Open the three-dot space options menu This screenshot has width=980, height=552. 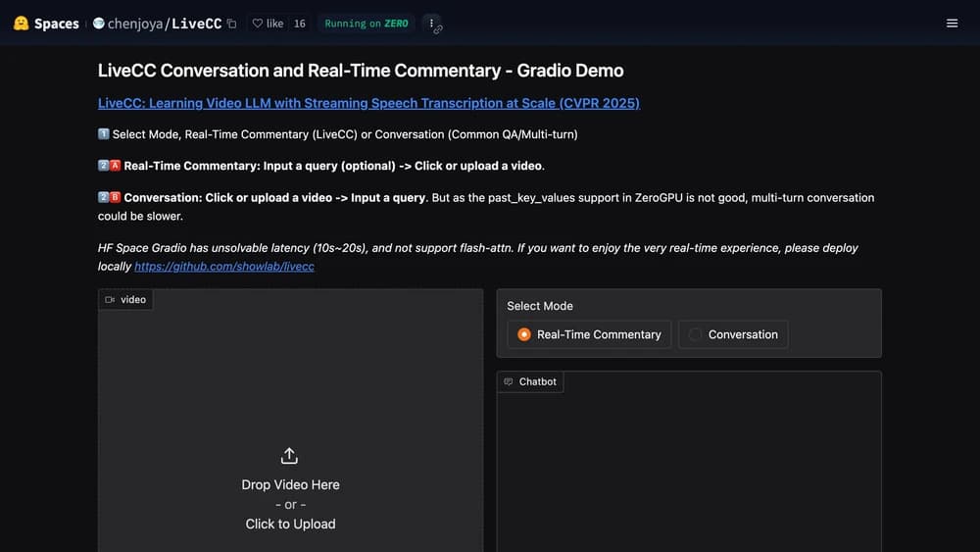click(431, 24)
